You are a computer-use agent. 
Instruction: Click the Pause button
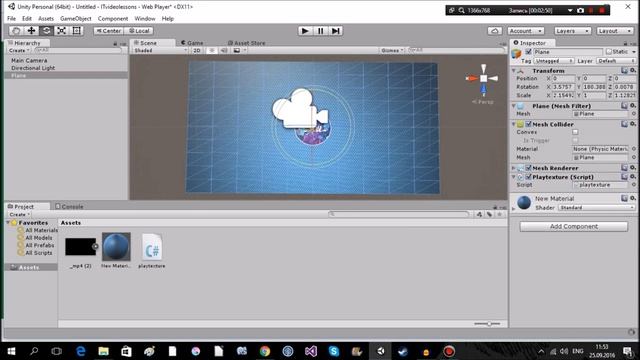point(320,31)
